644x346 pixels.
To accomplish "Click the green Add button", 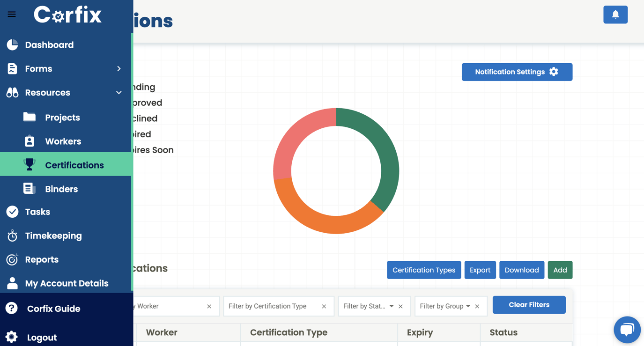I will click(560, 270).
